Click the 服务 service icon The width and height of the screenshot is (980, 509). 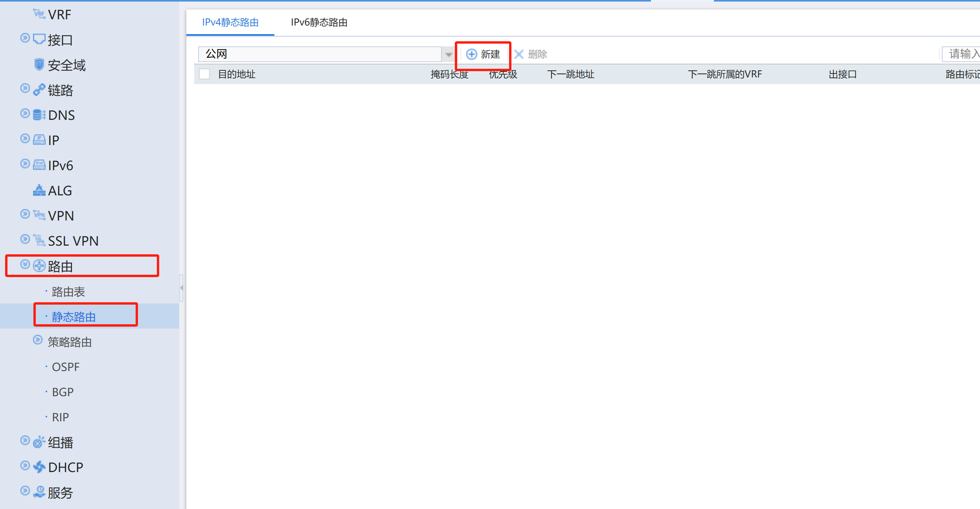39,492
